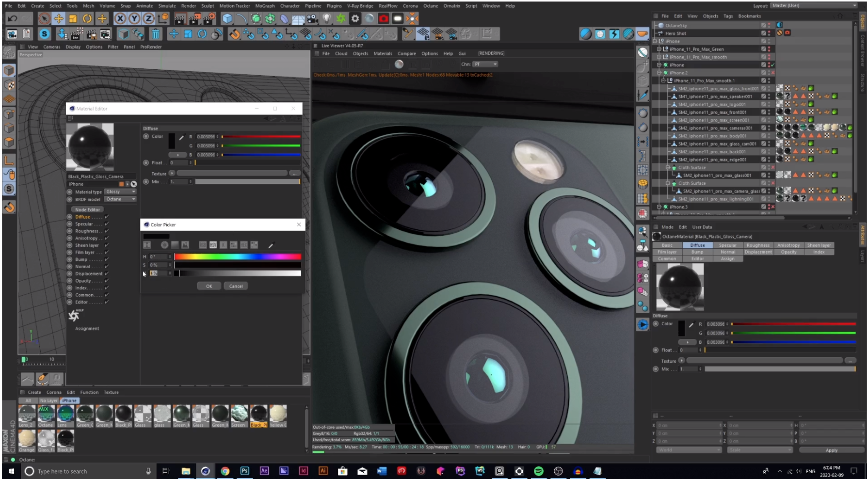868x480 pixels.
Task: Select HSV mode in Color Picker
Action: pyautogui.click(x=213, y=245)
